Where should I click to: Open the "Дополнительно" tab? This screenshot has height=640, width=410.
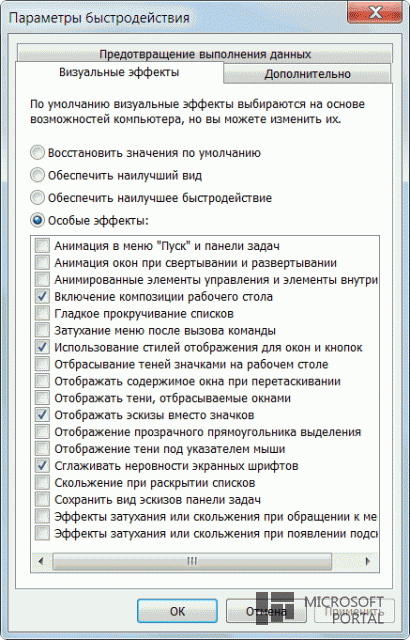(307, 74)
